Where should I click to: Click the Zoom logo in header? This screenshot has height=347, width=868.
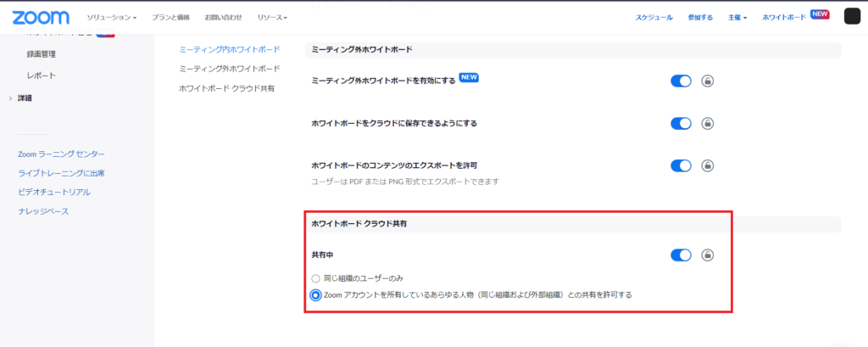41,16
